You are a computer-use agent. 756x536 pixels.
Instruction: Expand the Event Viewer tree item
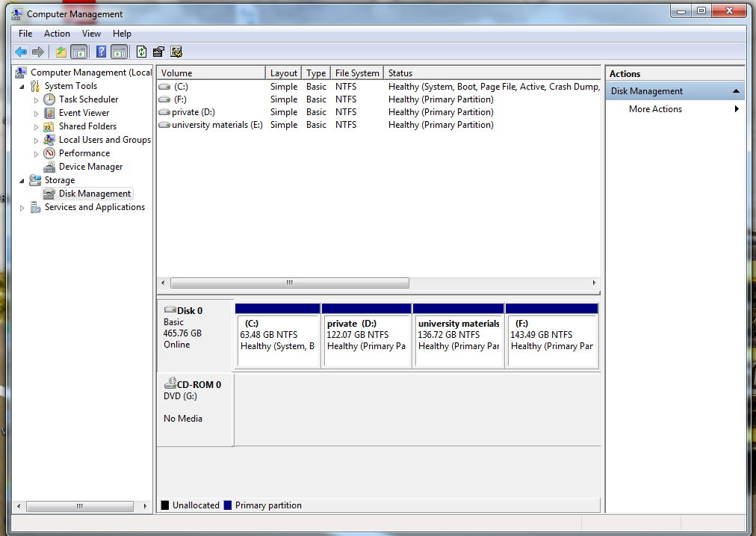click(35, 113)
